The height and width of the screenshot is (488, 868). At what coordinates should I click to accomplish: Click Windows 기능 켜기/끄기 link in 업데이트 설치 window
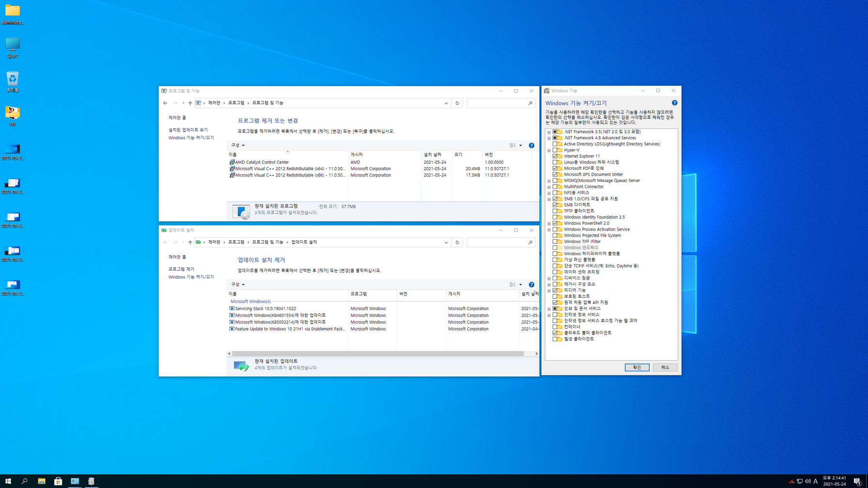pyautogui.click(x=191, y=277)
